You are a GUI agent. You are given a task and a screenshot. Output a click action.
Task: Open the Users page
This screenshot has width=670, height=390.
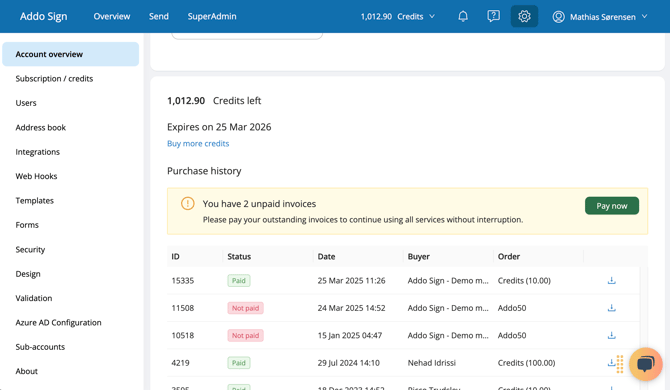pos(26,103)
